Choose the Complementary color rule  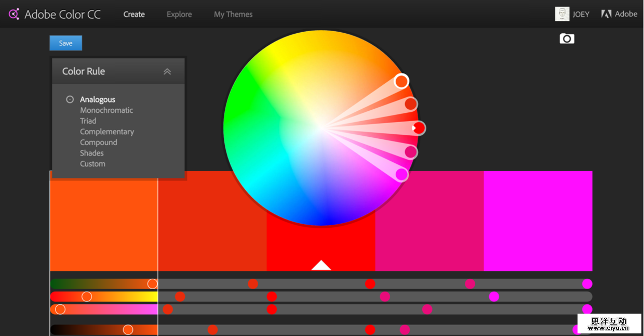[107, 132]
